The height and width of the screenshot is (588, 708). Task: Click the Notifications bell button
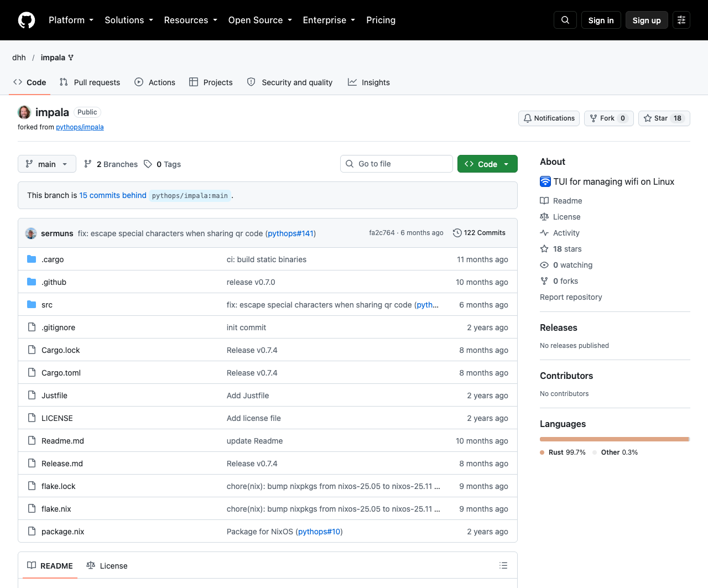549,118
